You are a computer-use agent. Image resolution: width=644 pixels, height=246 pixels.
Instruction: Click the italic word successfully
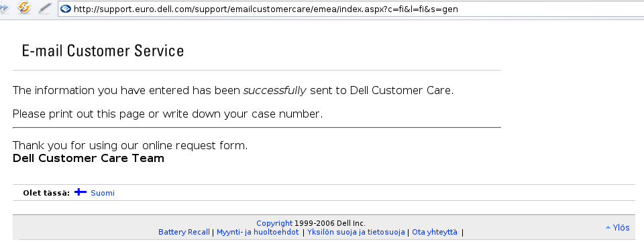click(275, 91)
